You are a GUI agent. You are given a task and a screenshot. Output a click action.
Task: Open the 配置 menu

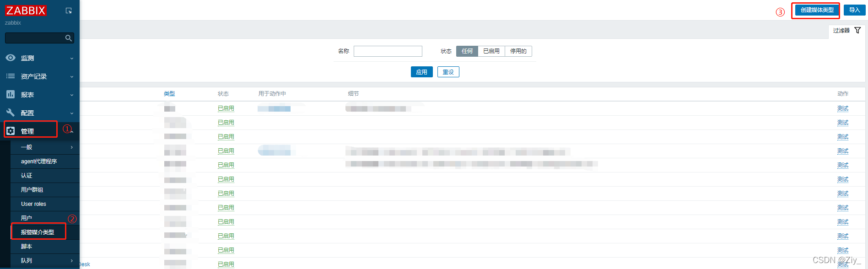coord(27,113)
